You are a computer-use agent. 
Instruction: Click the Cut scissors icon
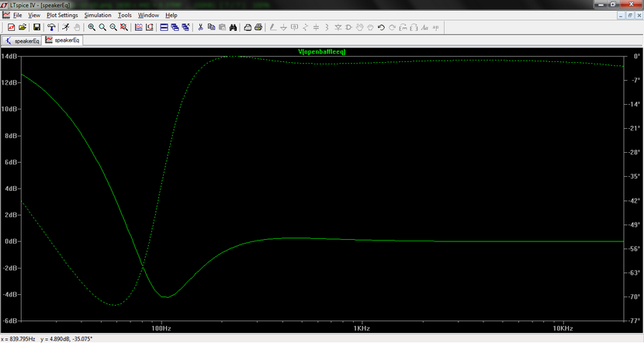200,27
